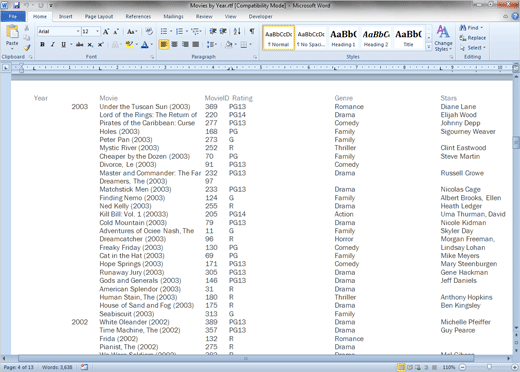Toggle Justify alignment
The height and width of the screenshot is (372, 520).
coord(196,44)
